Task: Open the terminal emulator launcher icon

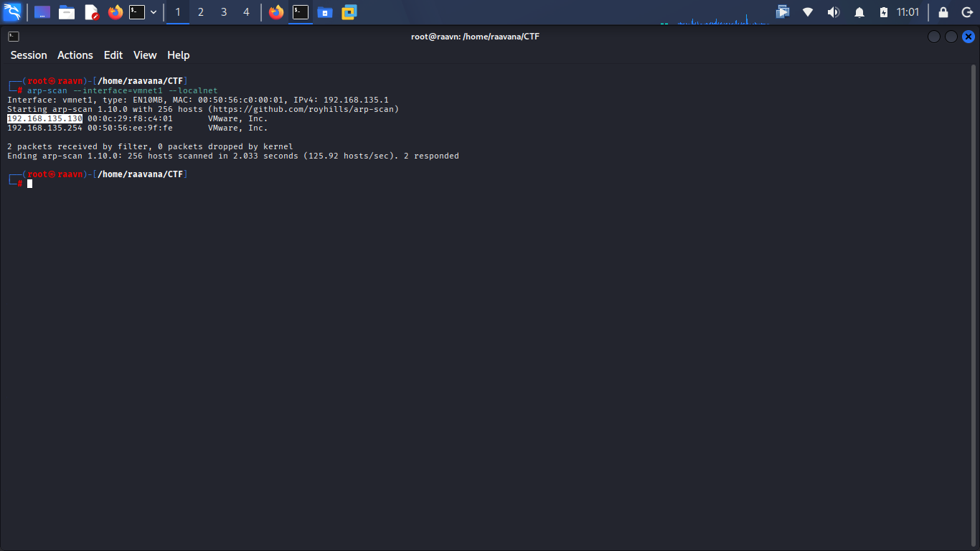Action: 137,12
